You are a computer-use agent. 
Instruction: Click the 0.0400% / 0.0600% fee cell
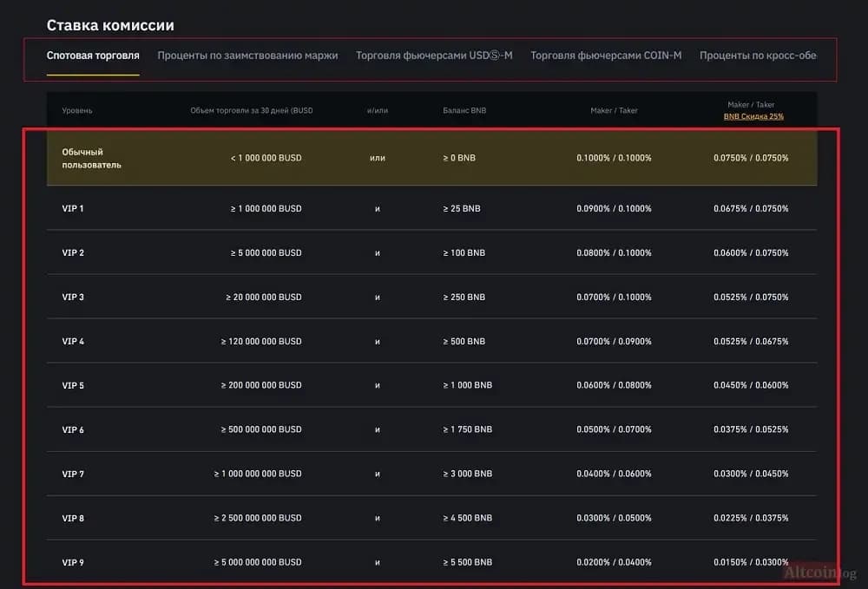(614, 474)
